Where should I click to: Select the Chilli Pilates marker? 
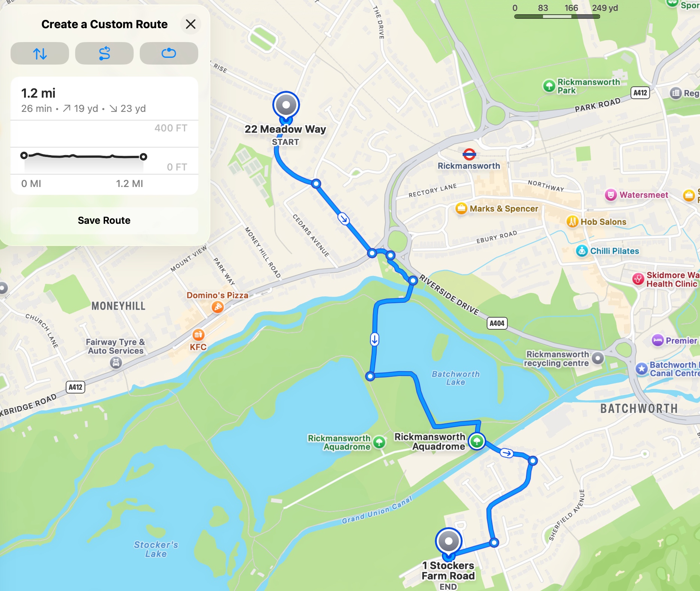[x=582, y=251]
